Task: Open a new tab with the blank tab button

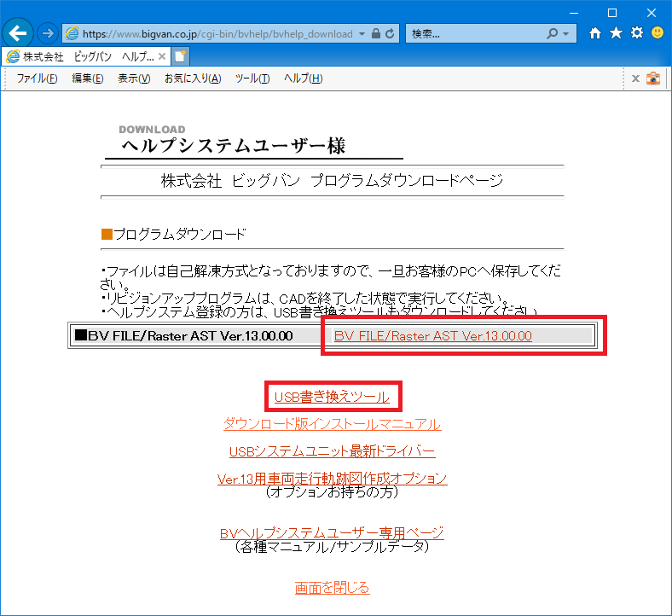Action: (181, 56)
